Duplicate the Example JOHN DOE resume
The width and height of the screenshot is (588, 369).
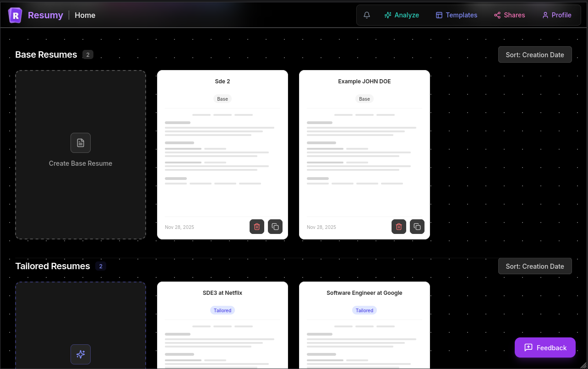tap(417, 227)
